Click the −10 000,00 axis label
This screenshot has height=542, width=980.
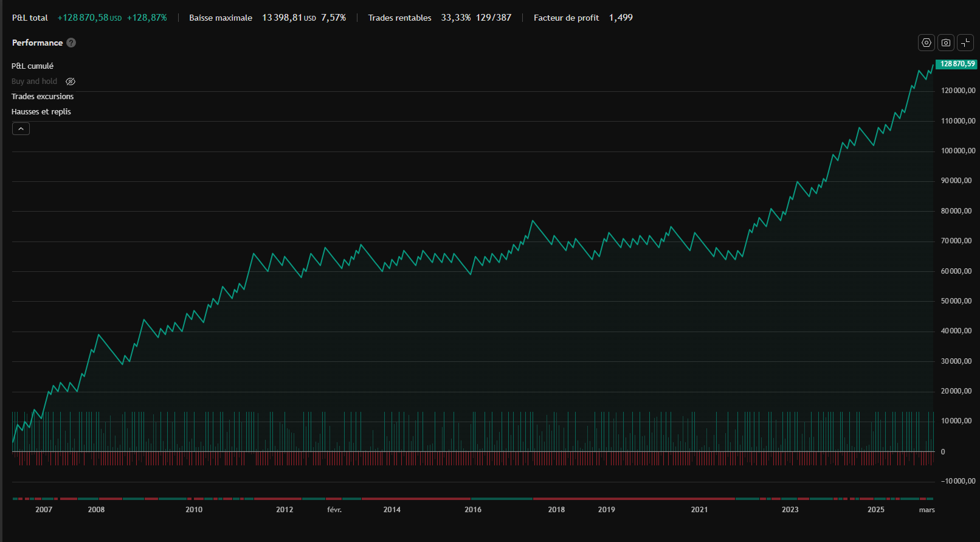tap(958, 481)
